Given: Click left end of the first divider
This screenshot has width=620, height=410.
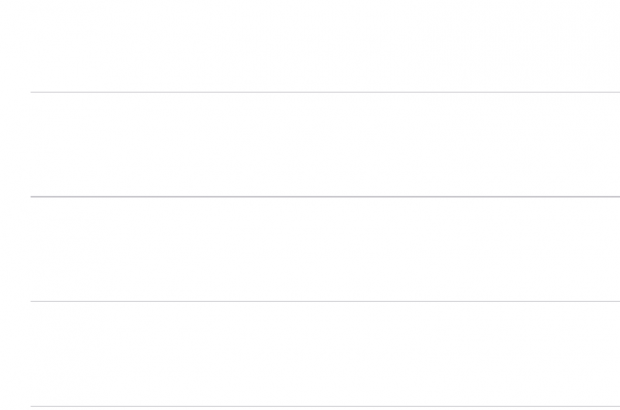Looking at the screenshot, I should click(x=33, y=92).
